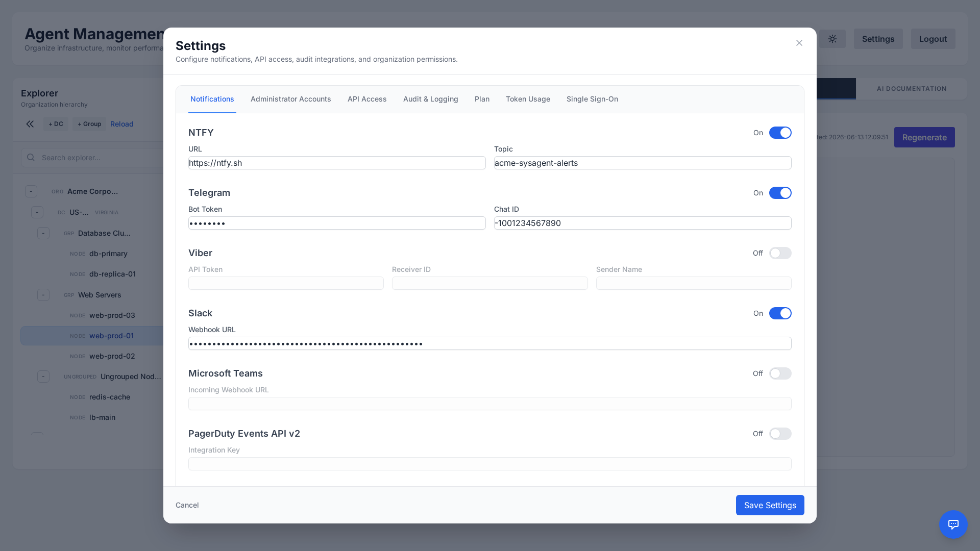
Task: Click the Viber Receiver ID field
Action: click(490, 283)
